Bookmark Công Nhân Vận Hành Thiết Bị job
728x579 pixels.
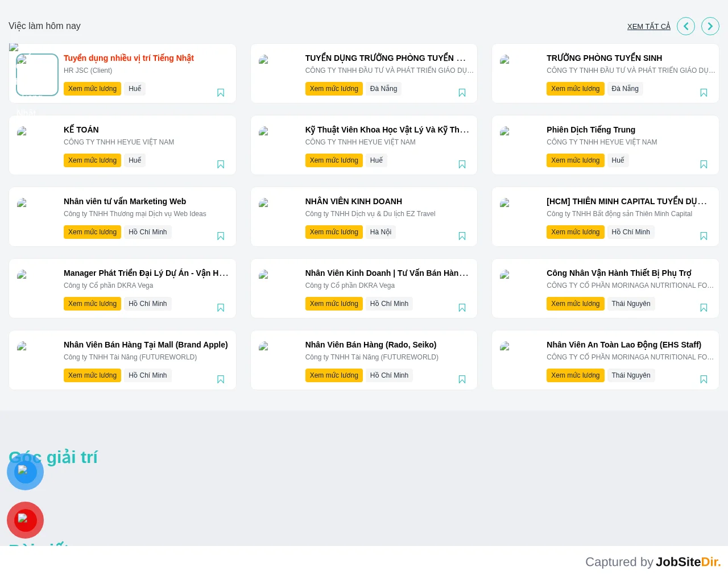(x=704, y=308)
